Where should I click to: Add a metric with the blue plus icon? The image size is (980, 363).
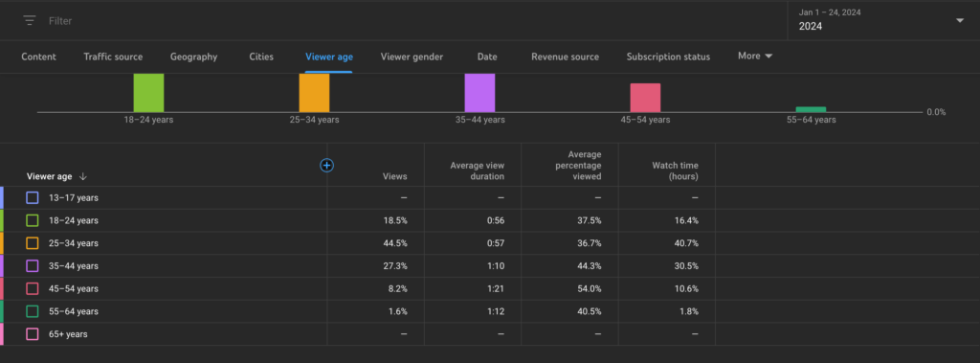(x=326, y=166)
